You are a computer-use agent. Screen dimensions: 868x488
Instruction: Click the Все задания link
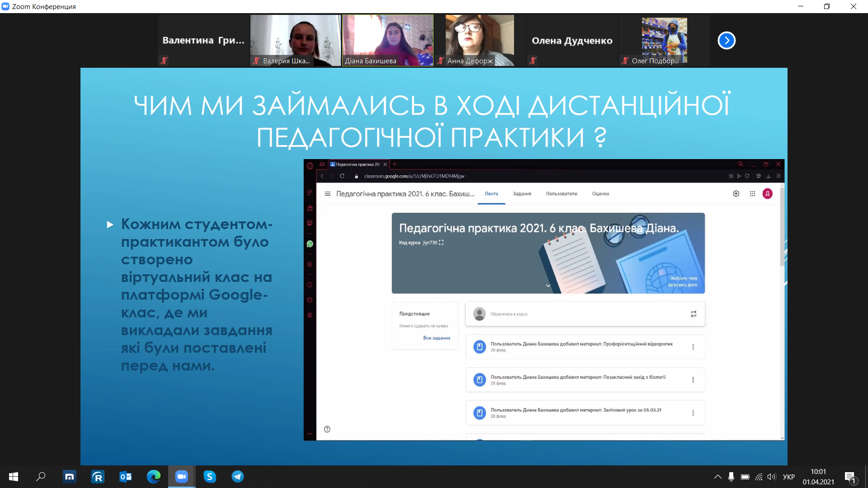pyautogui.click(x=436, y=338)
